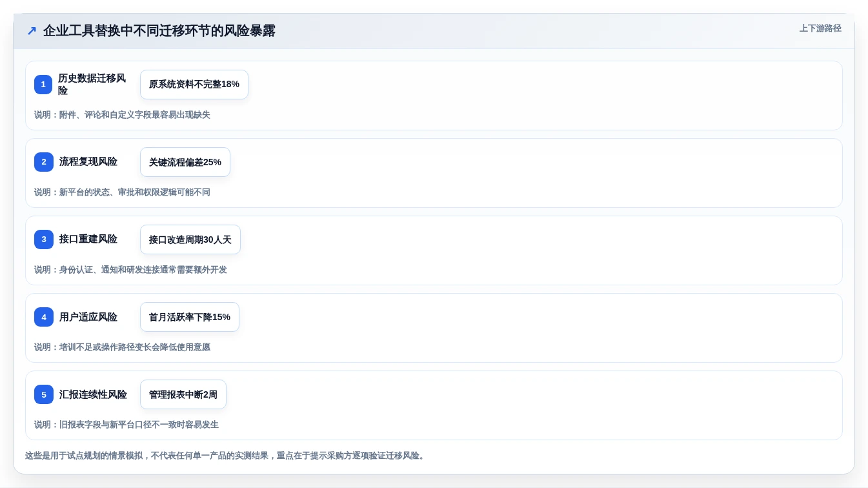Click the number 4 badge for 用户适应风险
Screen dimensions: 868x488
(x=44, y=317)
